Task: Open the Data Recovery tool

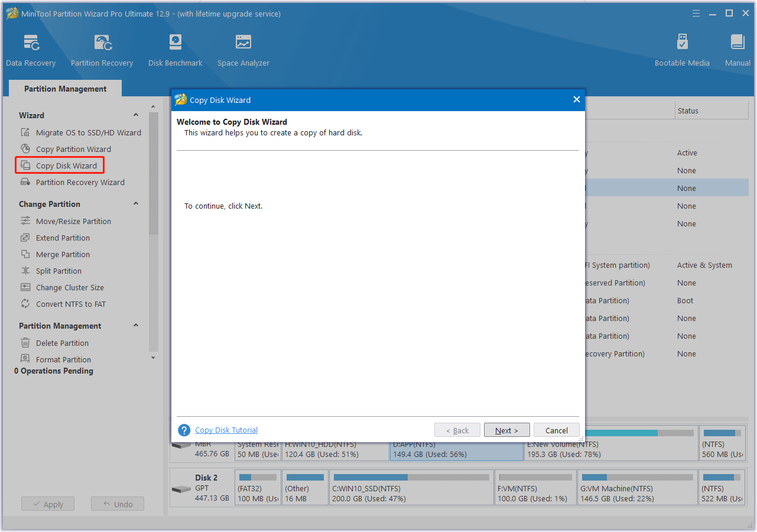Action: [31, 51]
